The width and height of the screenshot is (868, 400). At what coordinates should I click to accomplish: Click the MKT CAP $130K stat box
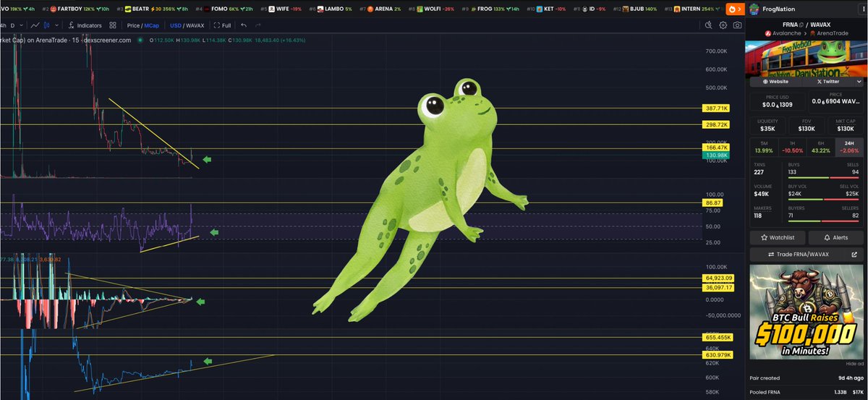846,125
